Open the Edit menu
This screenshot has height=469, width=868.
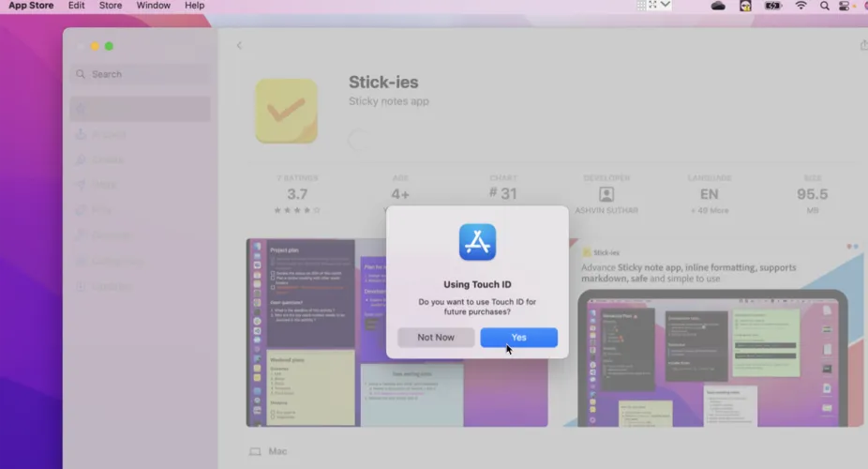coord(76,6)
